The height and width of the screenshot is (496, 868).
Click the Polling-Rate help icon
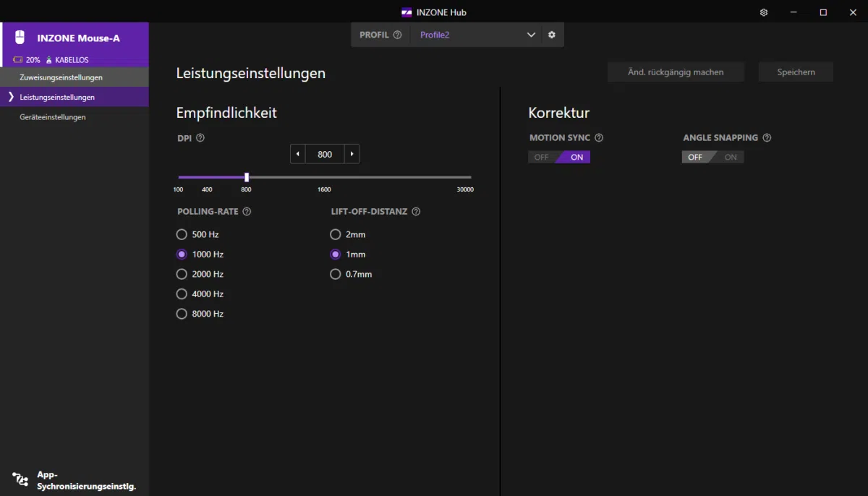[247, 212]
